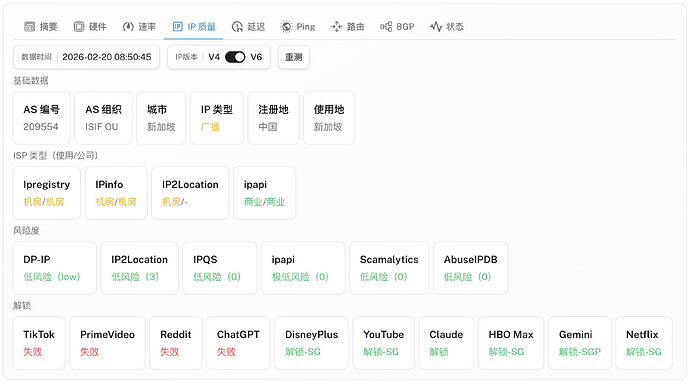Click the Scamalytics risk card
690x382 pixels.
pos(389,268)
